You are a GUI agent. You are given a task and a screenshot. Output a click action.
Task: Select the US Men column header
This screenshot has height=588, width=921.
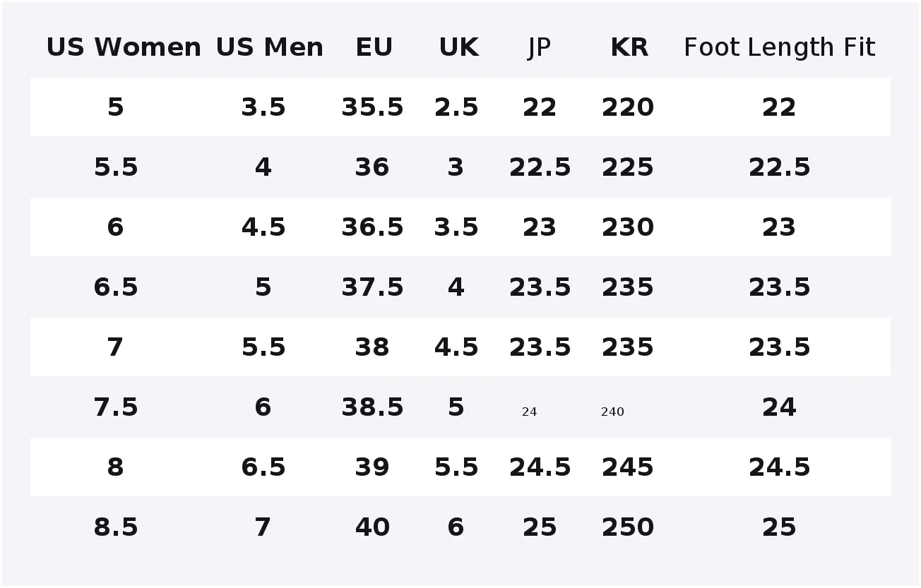[x=270, y=47]
